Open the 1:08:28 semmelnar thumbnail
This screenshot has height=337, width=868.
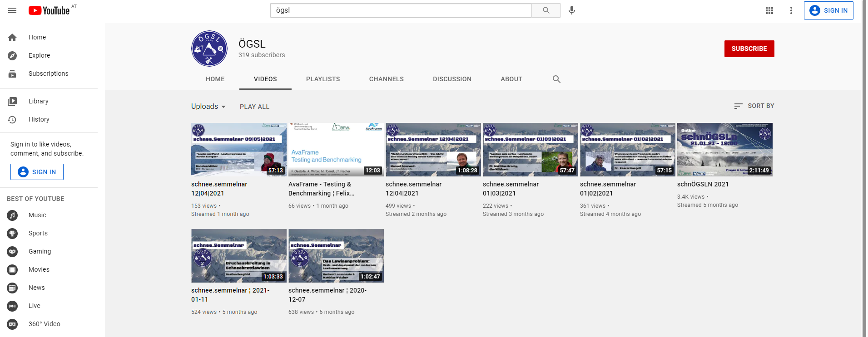coord(433,150)
